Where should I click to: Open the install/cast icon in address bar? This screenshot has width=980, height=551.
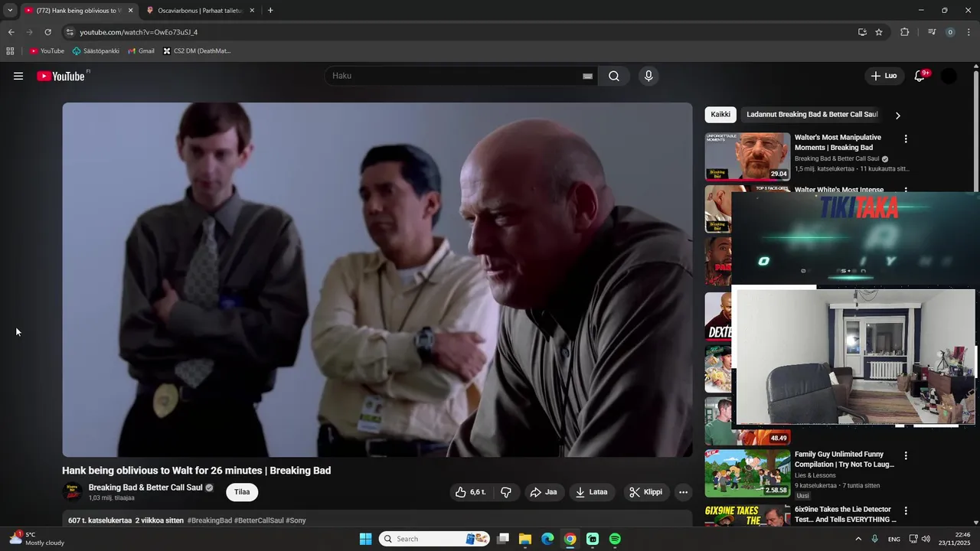pos(862,32)
